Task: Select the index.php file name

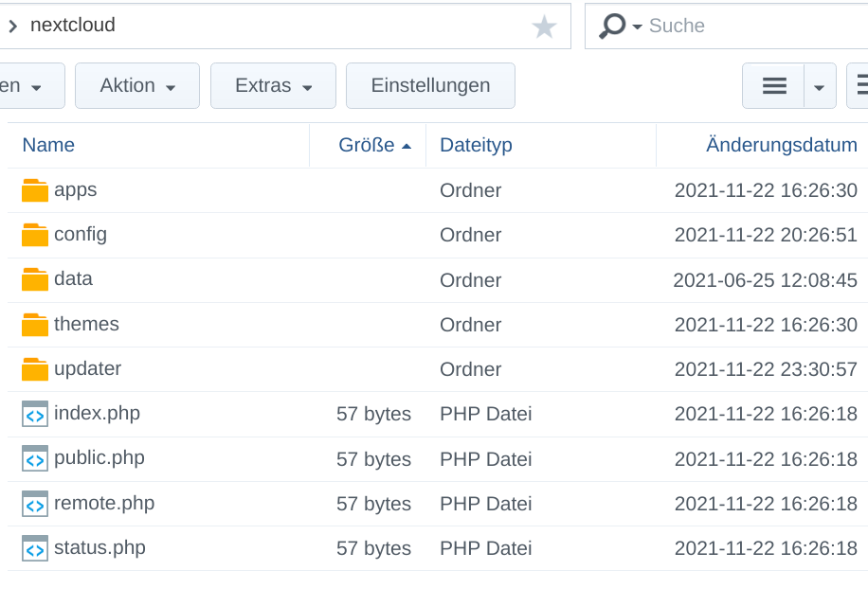Action: click(97, 414)
